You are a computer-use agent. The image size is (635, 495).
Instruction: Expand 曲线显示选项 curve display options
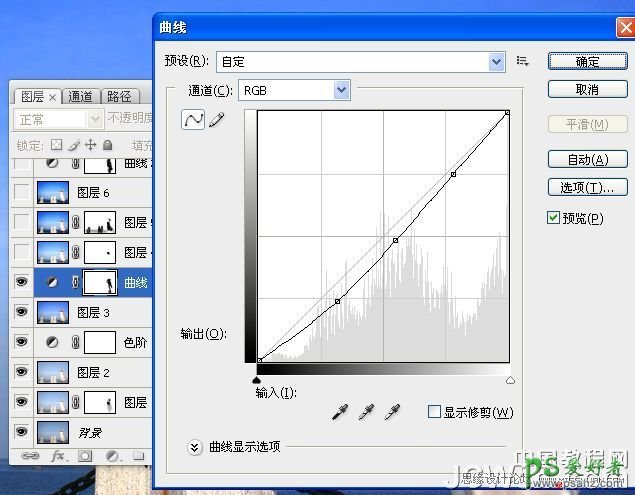(195, 447)
